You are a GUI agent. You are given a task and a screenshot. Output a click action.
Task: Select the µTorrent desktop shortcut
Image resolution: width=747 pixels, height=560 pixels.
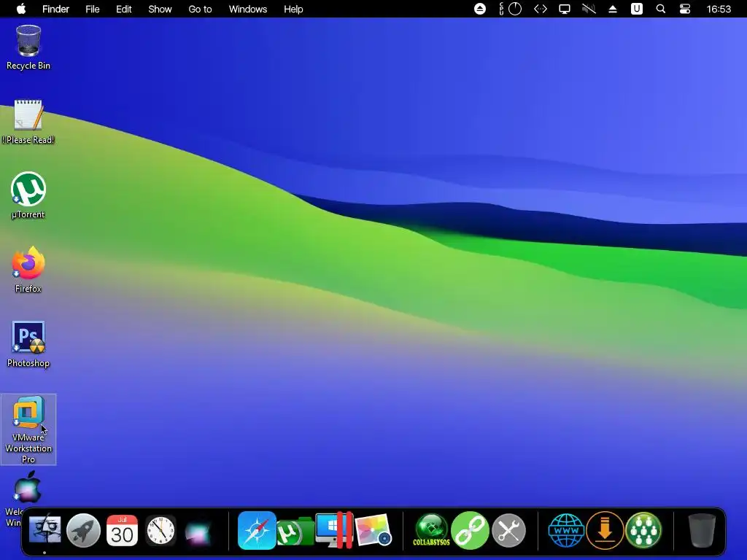pos(28,195)
